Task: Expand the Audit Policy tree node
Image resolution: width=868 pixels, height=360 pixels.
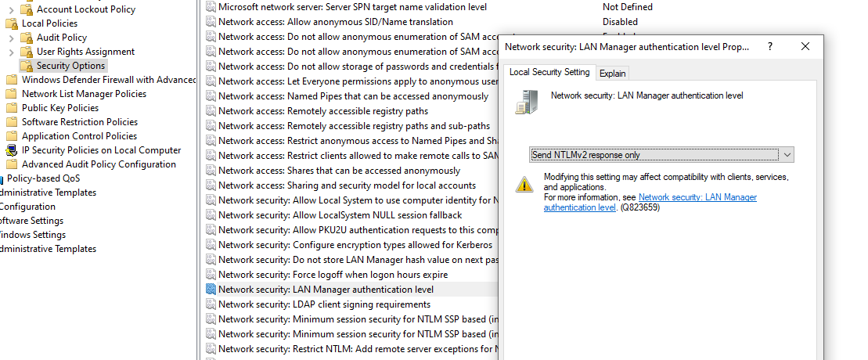Action: [x=12, y=38]
